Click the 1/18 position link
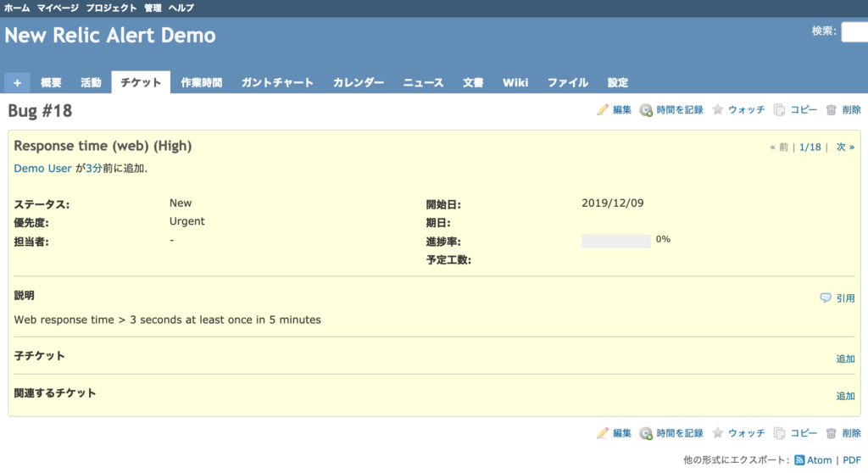 [810, 147]
